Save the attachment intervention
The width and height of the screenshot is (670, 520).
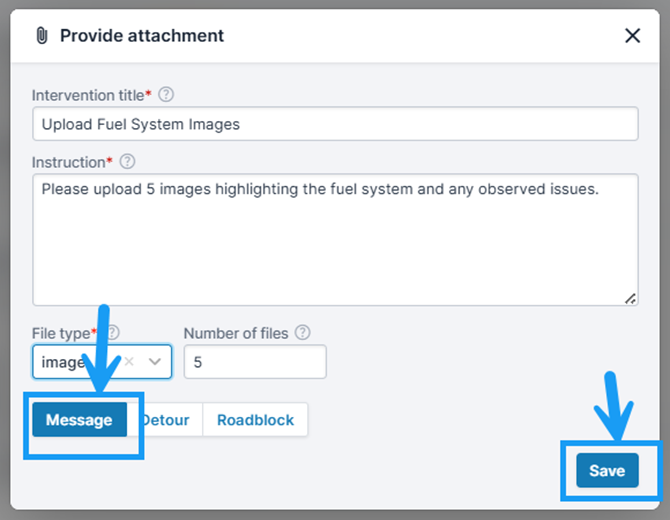coord(607,470)
